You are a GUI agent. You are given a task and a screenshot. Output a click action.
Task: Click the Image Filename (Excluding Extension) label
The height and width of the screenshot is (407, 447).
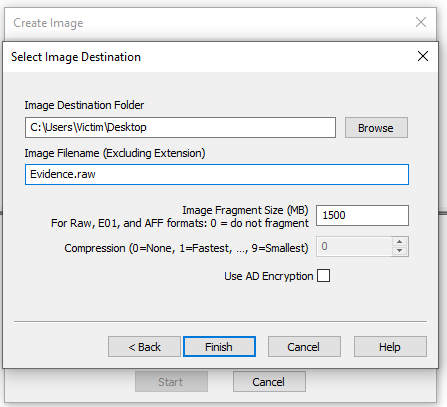[x=115, y=153]
